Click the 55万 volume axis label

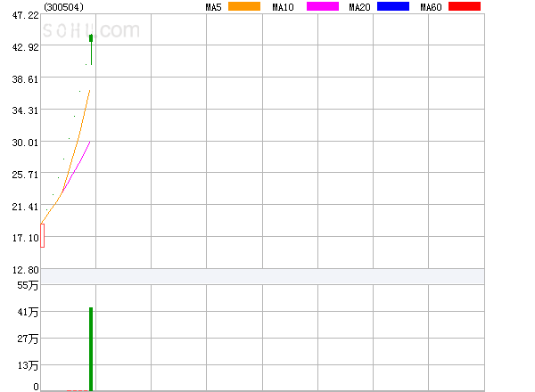pyautogui.click(x=28, y=285)
